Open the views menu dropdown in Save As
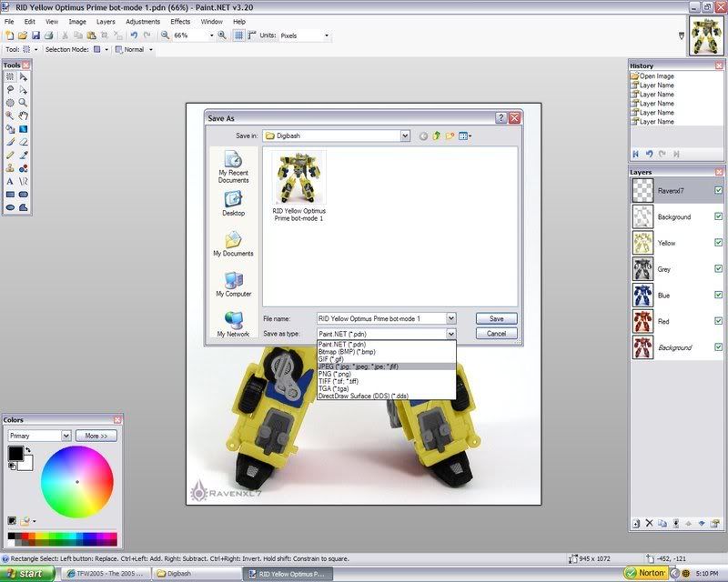728x582 pixels. (465, 136)
